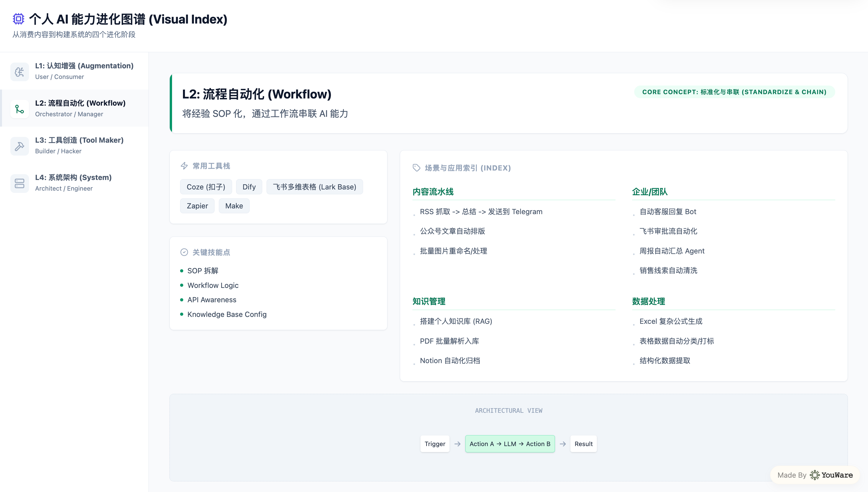Screen dimensions: 868x492
Task: Click the hammer icon for L3 Tool Maker
Action: click(x=20, y=146)
